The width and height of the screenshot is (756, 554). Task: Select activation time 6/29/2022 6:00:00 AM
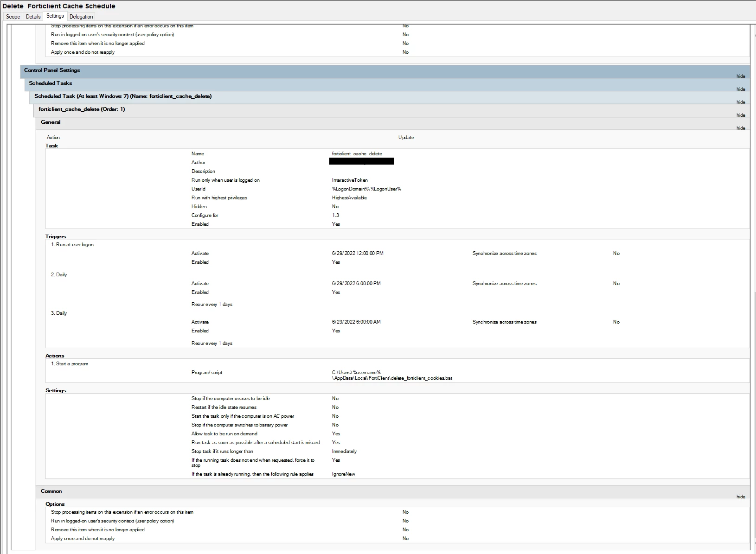point(356,322)
